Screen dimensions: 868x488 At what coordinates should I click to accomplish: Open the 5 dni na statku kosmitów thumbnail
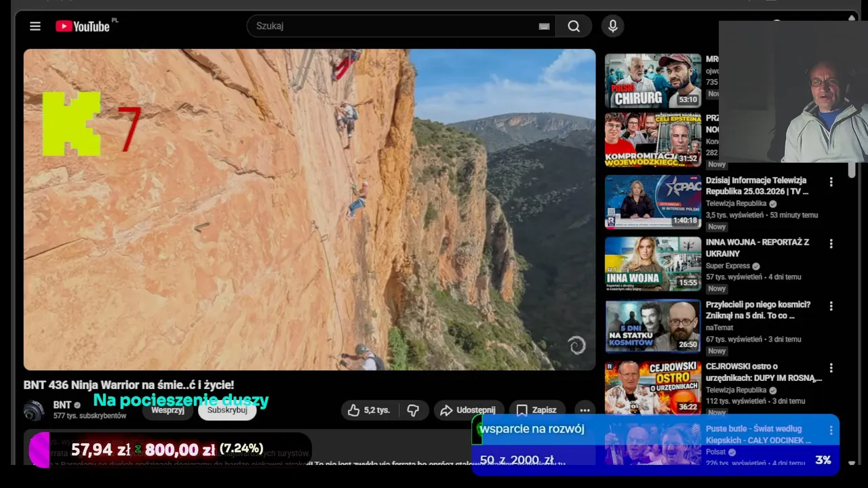[653, 326]
